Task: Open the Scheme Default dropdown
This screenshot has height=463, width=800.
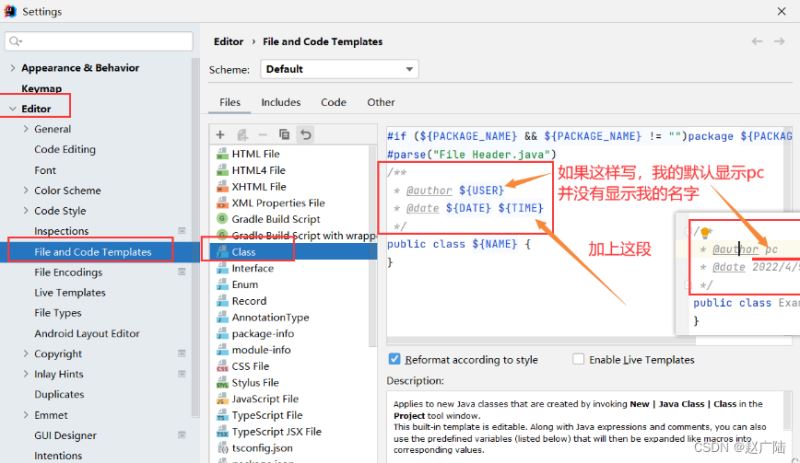Action: (x=339, y=69)
